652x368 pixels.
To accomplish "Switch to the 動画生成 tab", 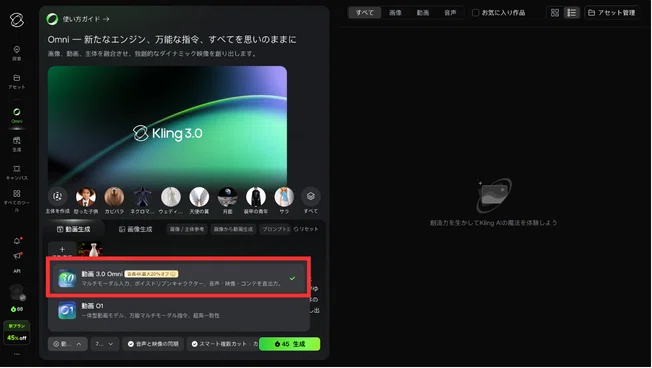I will click(74, 229).
